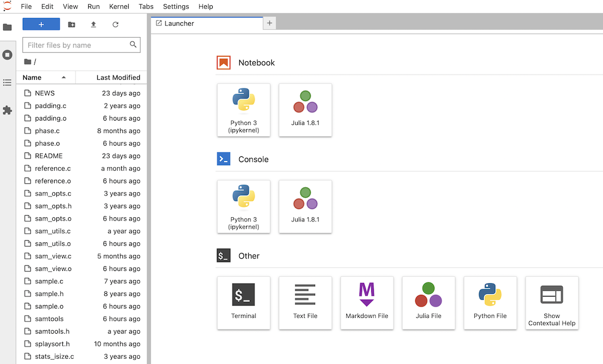Select samtools.h in file list

point(81,332)
